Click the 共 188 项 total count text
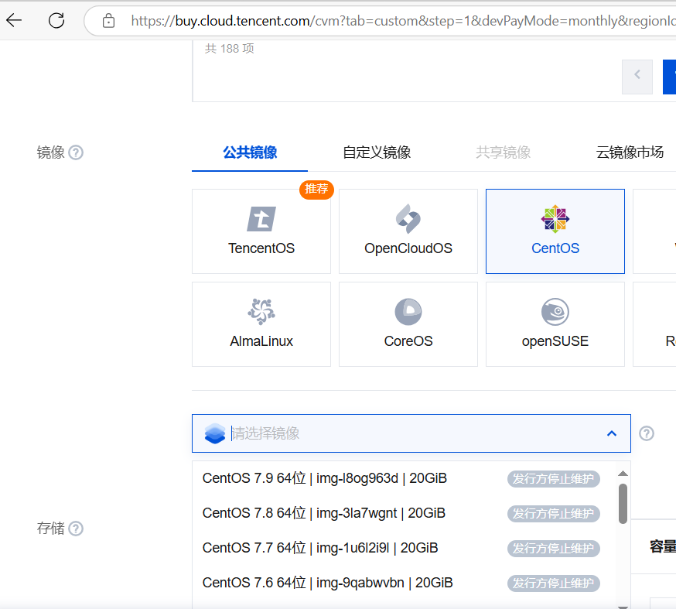This screenshot has height=616, width=676. (230, 49)
